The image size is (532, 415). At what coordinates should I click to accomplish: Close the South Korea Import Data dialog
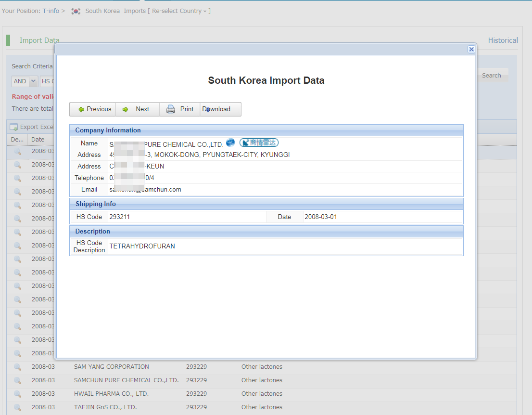tap(471, 49)
